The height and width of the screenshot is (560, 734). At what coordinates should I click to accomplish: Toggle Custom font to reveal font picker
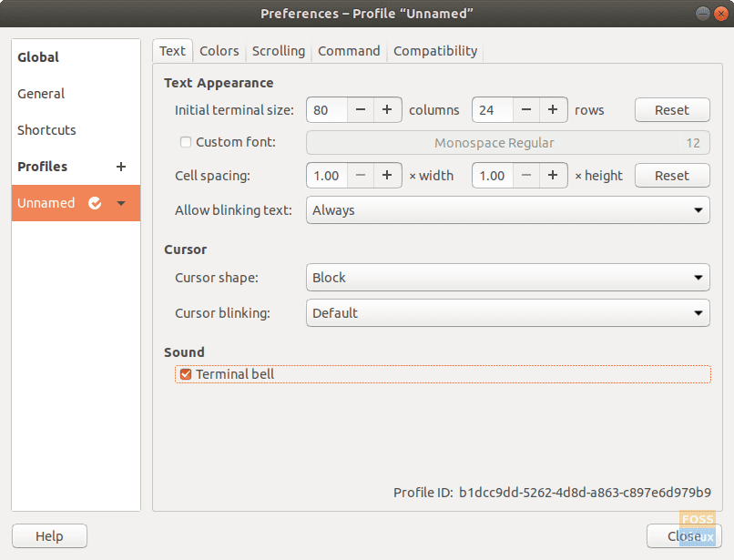[186, 142]
